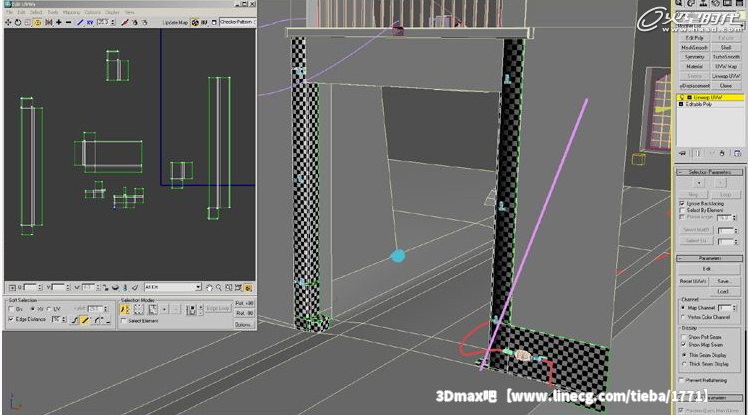748x415 pixels.
Task: Click the Rot. -90 button
Action: click(x=244, y=313)
